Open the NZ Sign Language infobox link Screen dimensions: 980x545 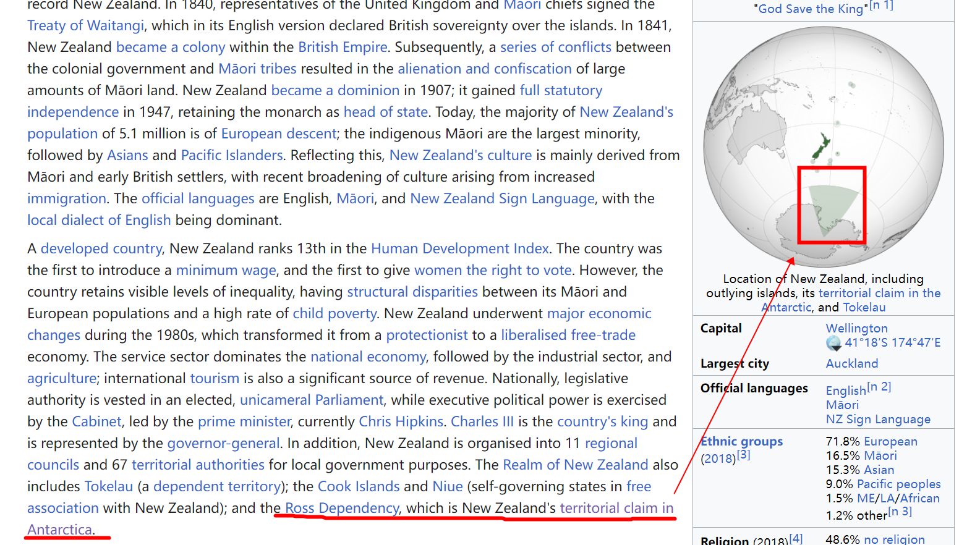pyautogui.click(x=877, y=419)
